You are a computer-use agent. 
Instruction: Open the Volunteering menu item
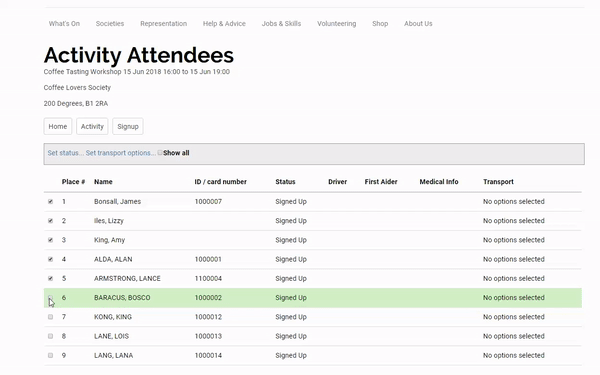click(x=337, y=24)
